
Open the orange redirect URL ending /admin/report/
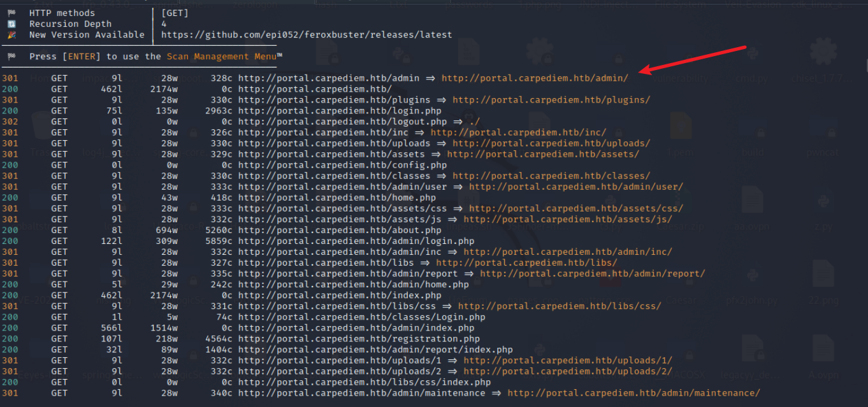593,273
